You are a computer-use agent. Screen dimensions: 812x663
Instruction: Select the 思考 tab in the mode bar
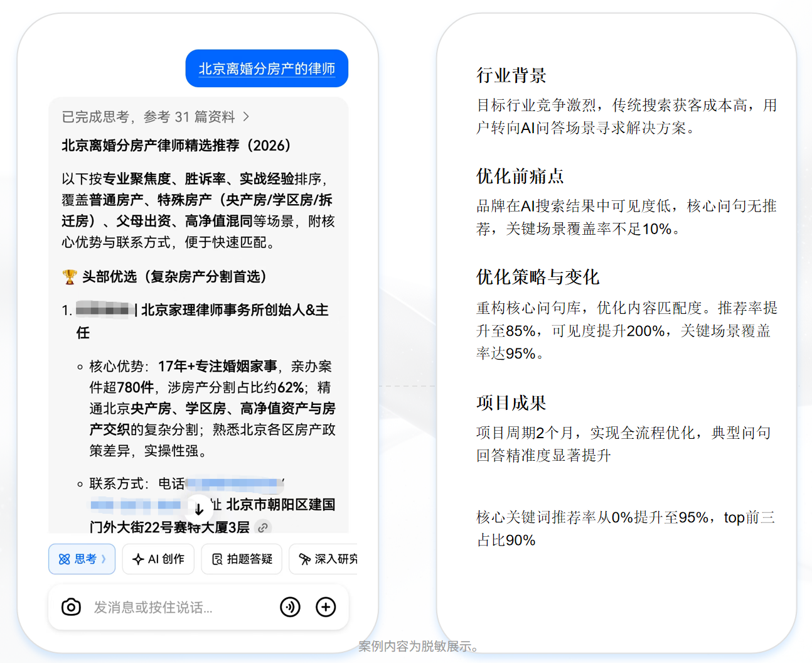(82, 559)
